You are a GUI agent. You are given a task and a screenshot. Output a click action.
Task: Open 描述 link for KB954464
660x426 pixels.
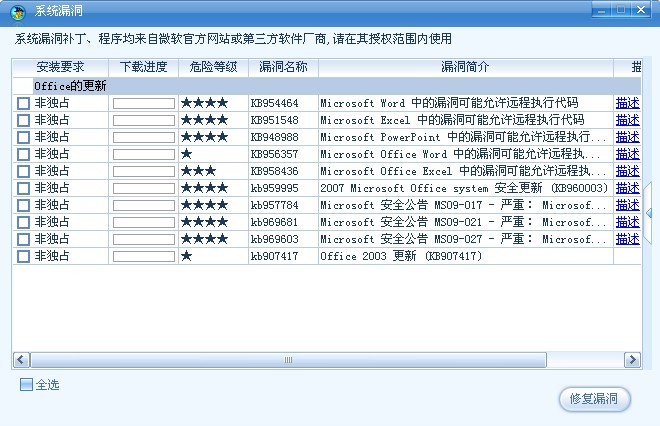[628, 103]
